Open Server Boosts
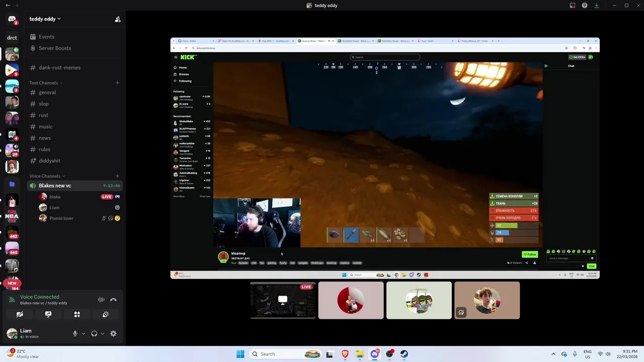Screen dimensions: 644x362 [74, 48]
